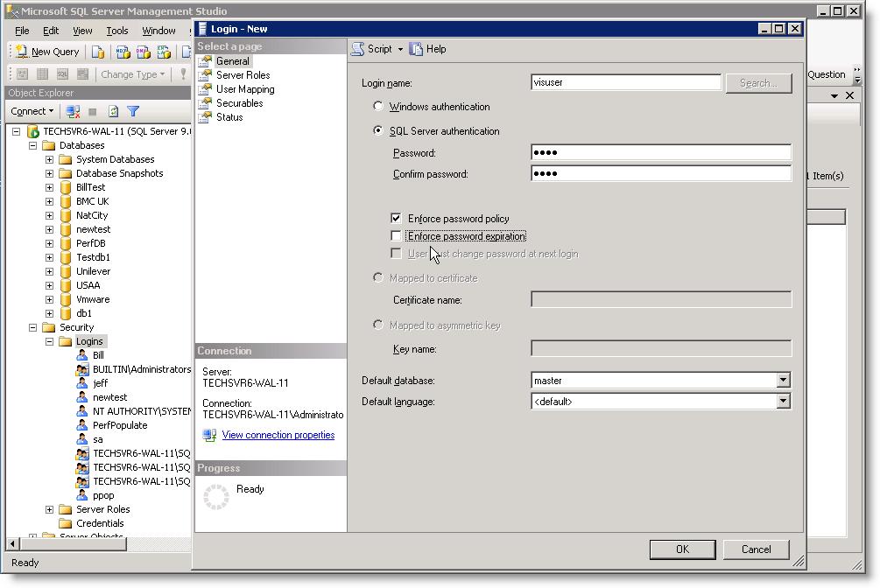Select the Unilever database
Screen dimensions: 880x588
[93, 271]
